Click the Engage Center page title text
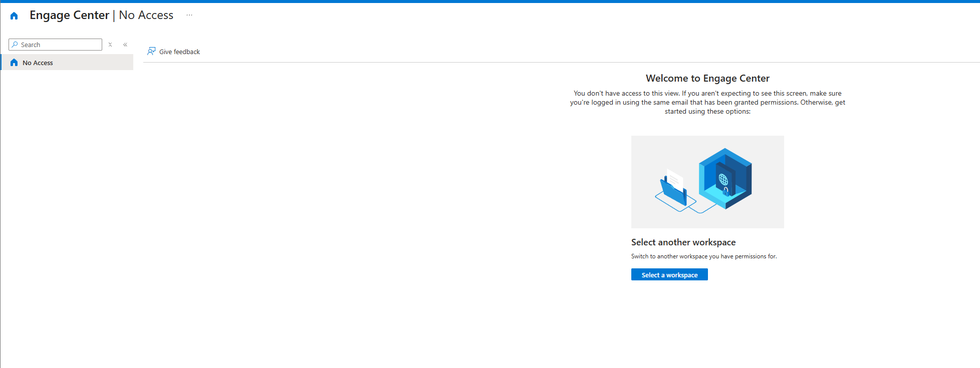The width and height of the screenshot is (980, 368). 69,16
